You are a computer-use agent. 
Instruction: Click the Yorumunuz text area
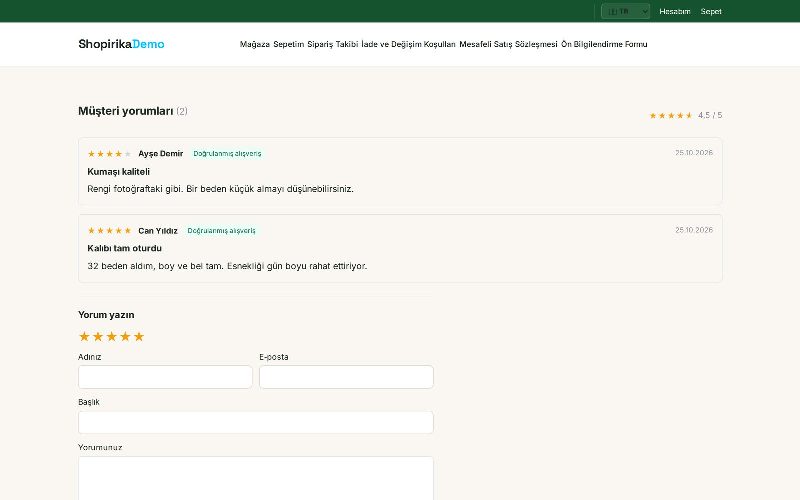point(256,479)
